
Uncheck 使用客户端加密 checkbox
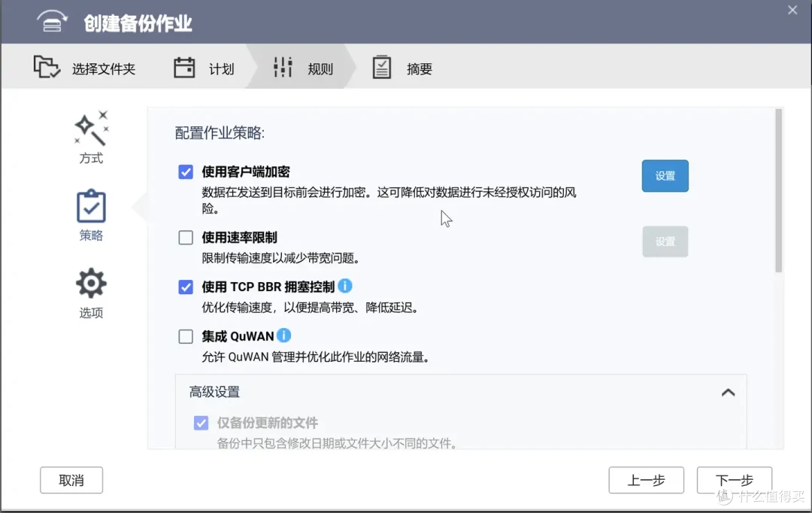click(x=186, y=172)
